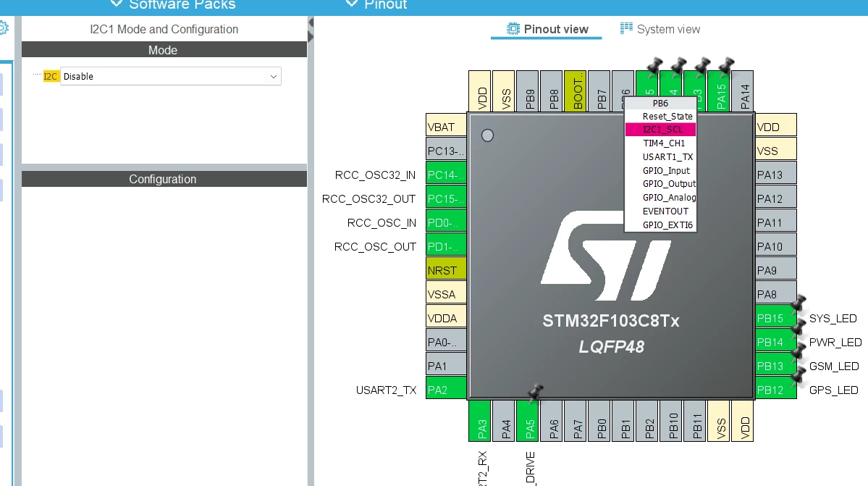Click the PC13 pin
The width and height of the screenshot is (868, 486).
click(446, 151)
